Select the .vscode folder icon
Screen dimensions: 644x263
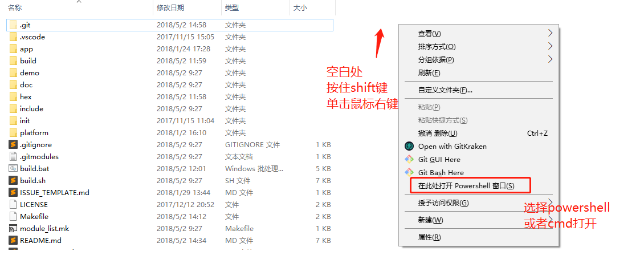click(x=13, y=37)
